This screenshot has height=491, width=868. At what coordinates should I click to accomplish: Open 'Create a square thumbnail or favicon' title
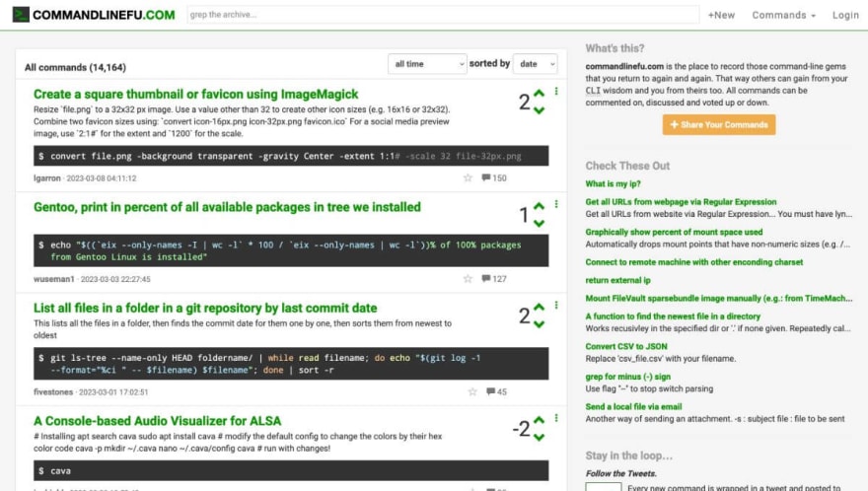click(x=196, y=94)
